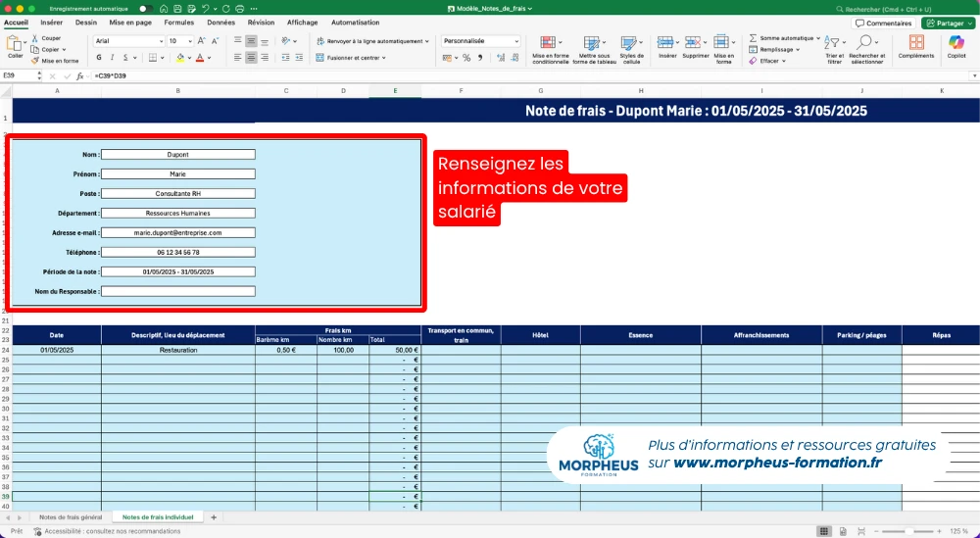Image resolution: width=980 pixels, height=538 pixels.
Task: Increase font size with larger A icon
Action: pyautogui.click(x=201, y=40)
